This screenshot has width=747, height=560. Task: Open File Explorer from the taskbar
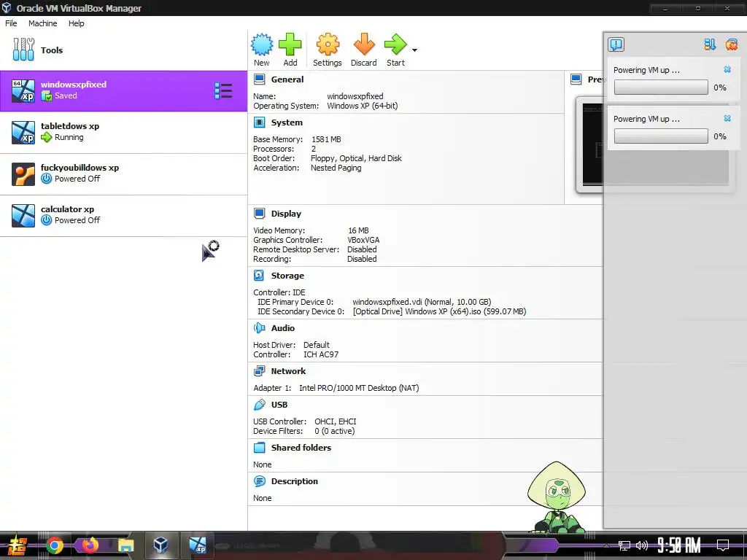click(125, 545)
